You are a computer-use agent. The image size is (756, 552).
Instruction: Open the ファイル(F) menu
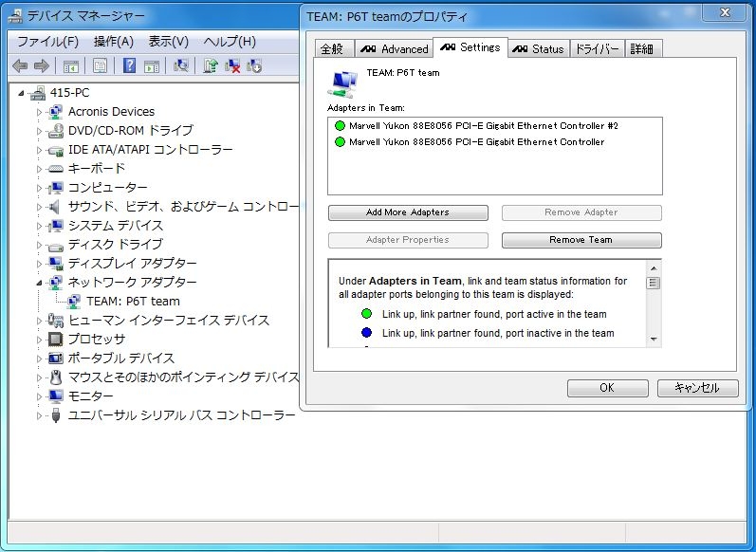[47, 42]
